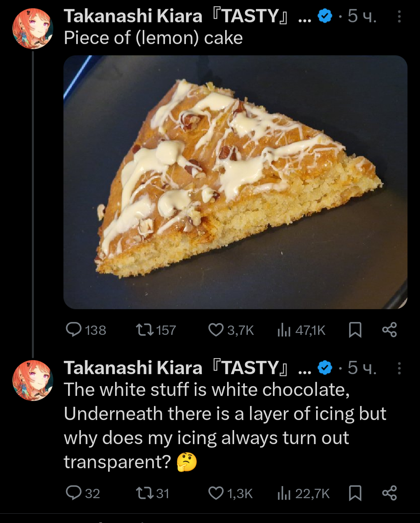Open more options for the first tweet
Viewport: 420px width, 523px height.
pyautogui.click(x=399, y=16)
